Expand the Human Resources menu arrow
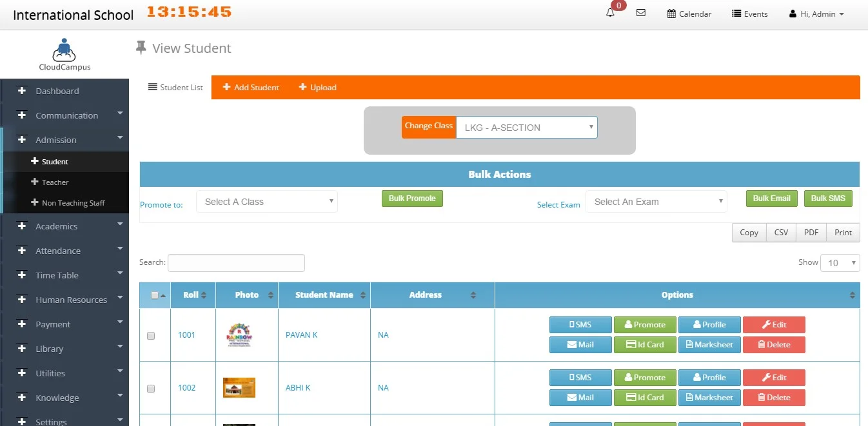Screen dimensions: 868x426 (x=120, y=298)
